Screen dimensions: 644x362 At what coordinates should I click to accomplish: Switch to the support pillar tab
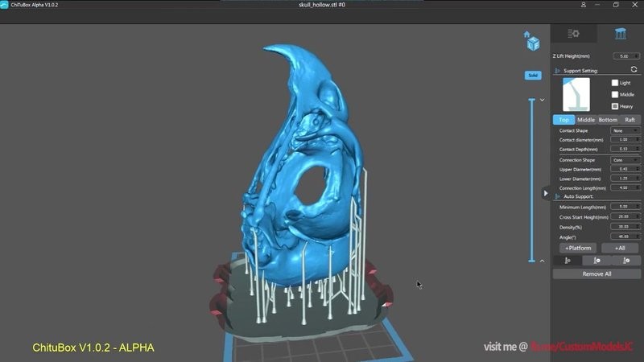pos(620,34)
